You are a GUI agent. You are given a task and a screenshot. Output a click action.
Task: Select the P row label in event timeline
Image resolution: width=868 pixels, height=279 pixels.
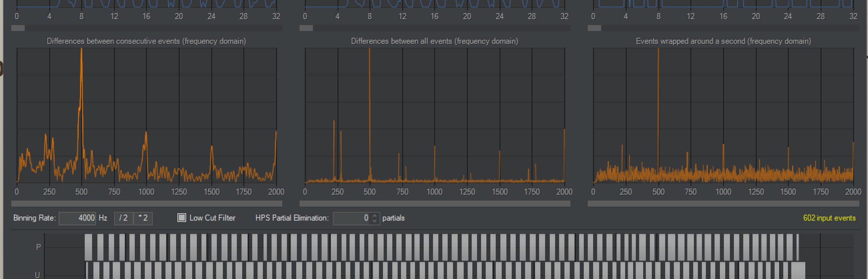tap(38, 247)
